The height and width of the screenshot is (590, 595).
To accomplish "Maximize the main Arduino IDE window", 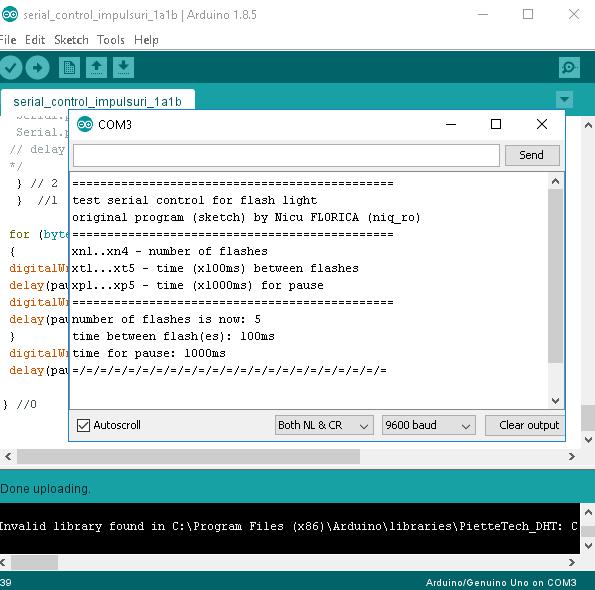I will pyautogui.click(x=528, y=14).
